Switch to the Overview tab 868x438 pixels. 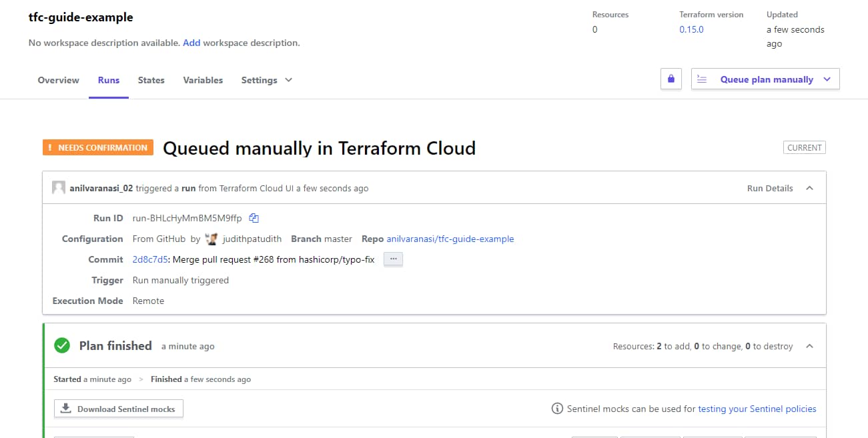58,80
